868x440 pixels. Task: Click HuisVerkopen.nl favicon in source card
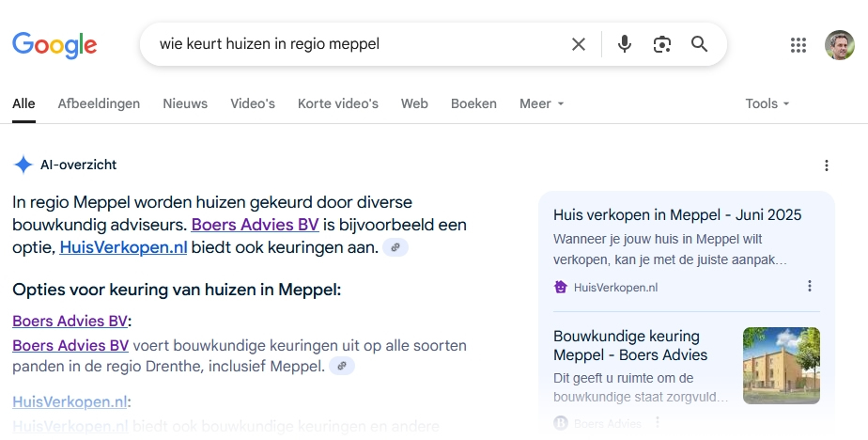tap(561, 287)
